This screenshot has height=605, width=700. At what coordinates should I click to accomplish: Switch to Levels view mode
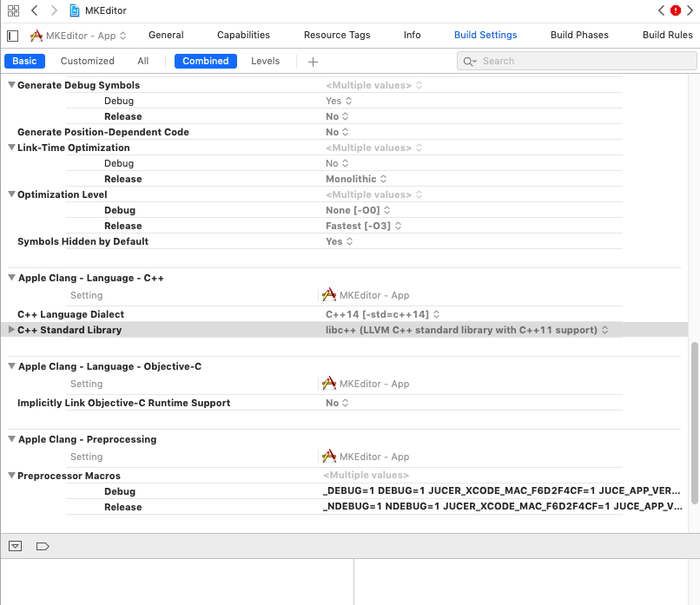click(265, 61)
